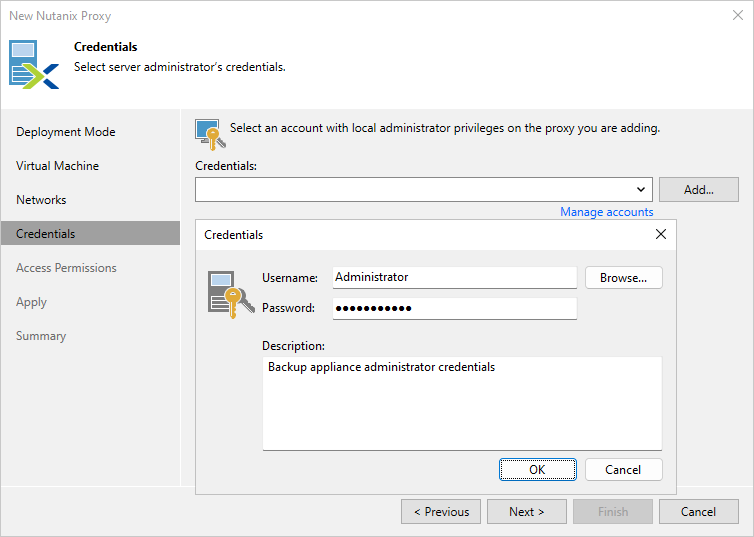This screenshot has height=537, width=754.
Task: Click the server key icon in Credentials dialog
Action: point(225,294)
